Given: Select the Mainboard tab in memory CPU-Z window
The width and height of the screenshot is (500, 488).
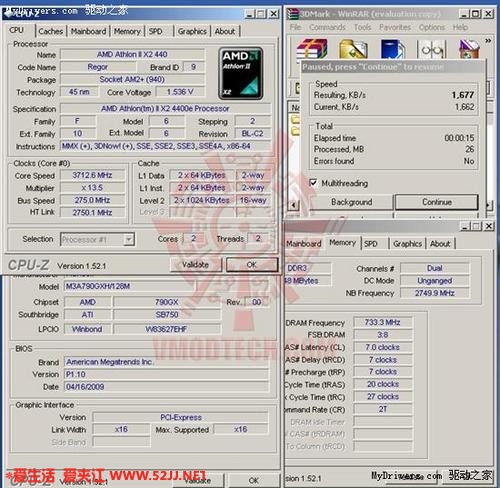Looking at the screenshot, I should [x=304, y=244].
